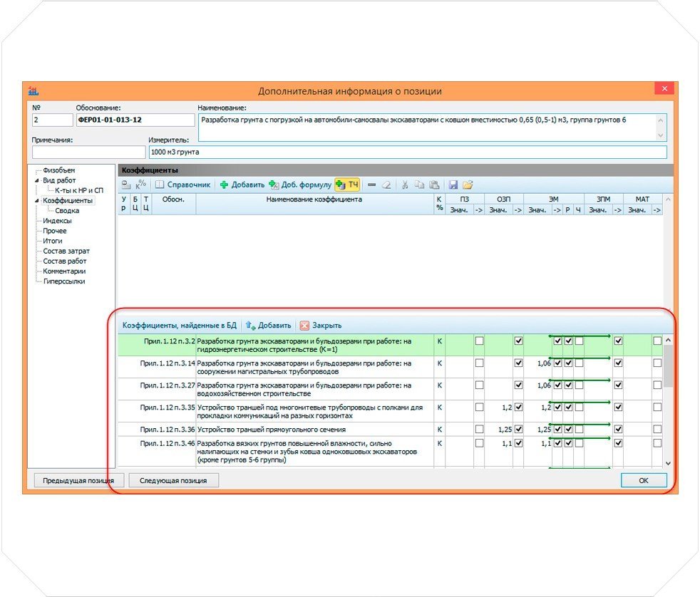Open the Гиперссылки tree item
The image size is (700, 597).
point(64,281)
